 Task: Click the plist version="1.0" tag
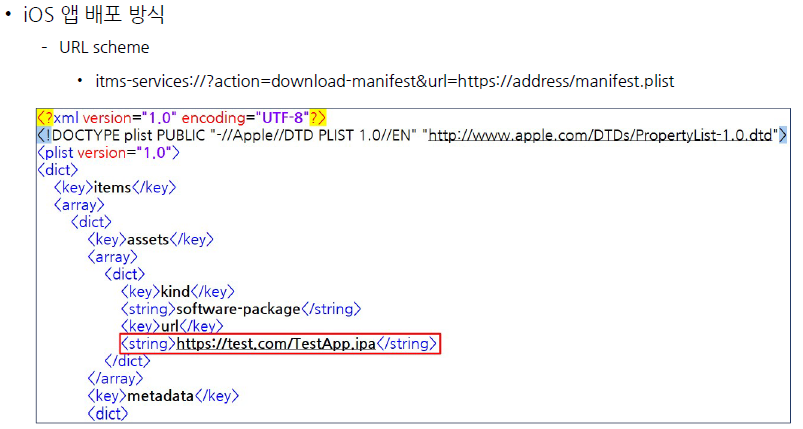[x=108, y=153]
